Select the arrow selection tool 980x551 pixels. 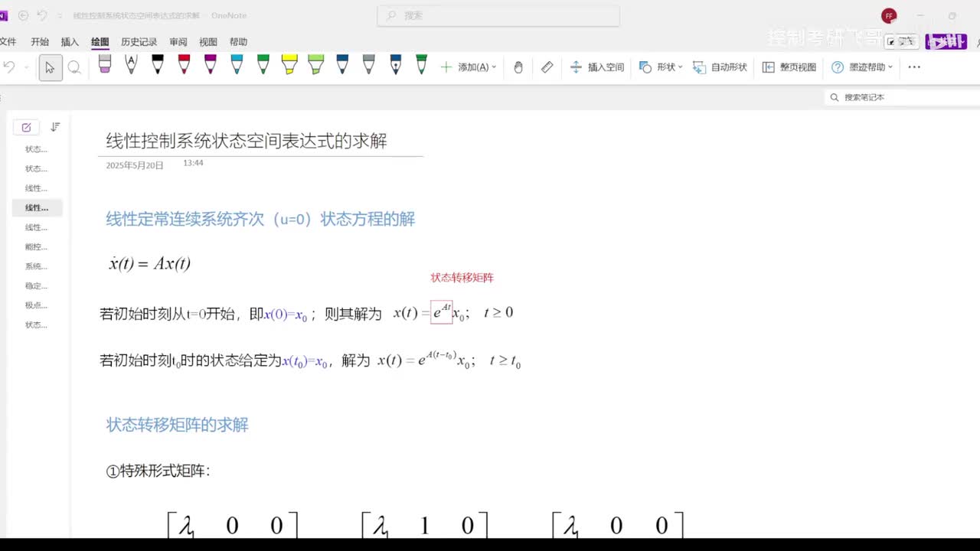pos(50,67)
